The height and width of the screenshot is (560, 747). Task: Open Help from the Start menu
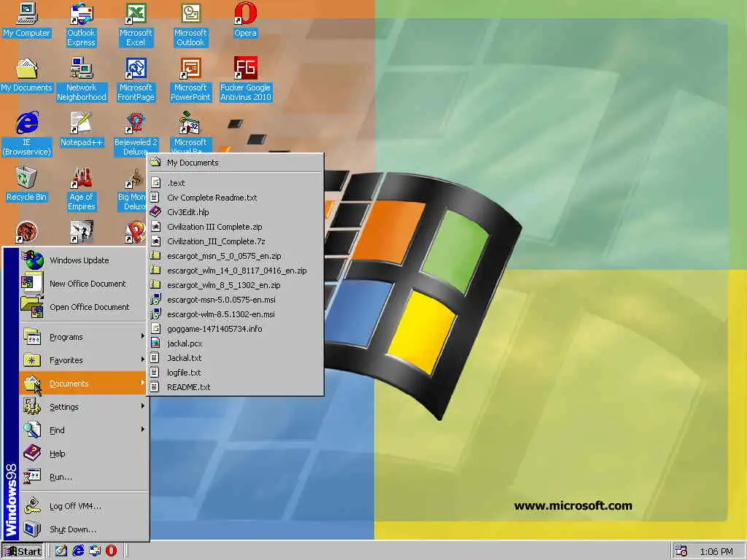point(83,454)
